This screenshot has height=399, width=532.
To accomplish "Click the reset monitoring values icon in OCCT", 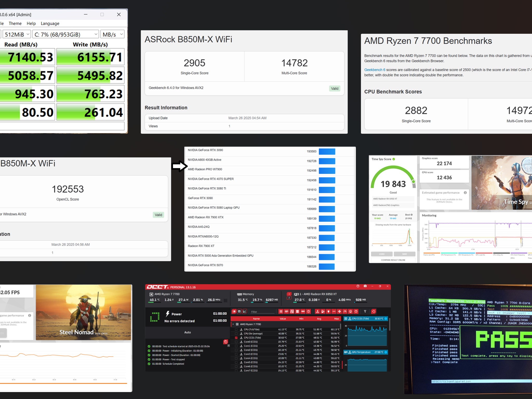I will 374,311.
